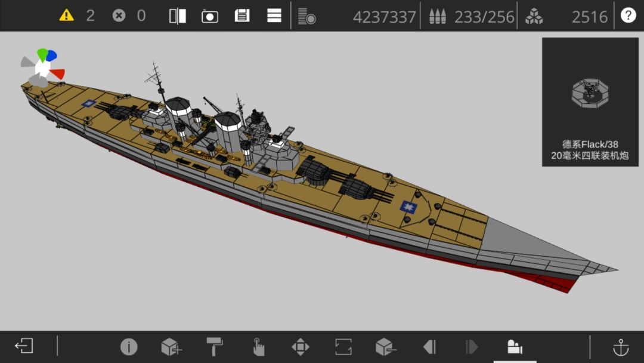Exit the editor with the exit arrow icon

coord(24,346)
